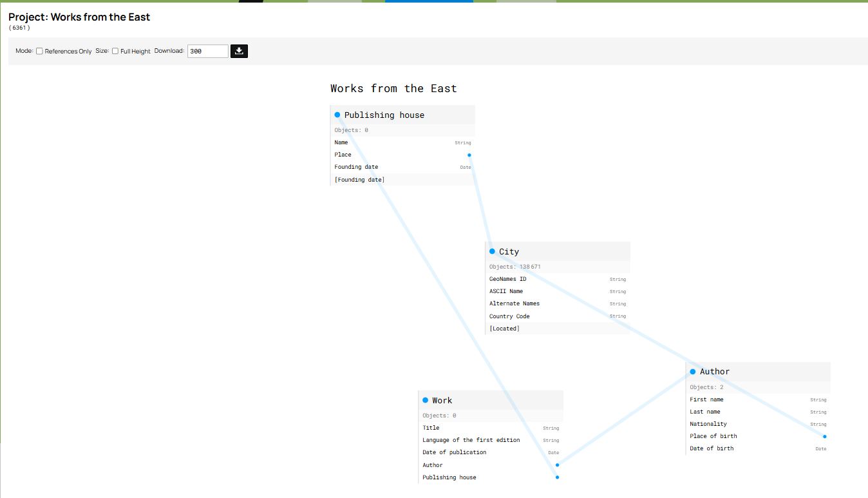Click the blue node dot on Publishing house header
This screenshot has height=498, width=868.
point(337,114)
